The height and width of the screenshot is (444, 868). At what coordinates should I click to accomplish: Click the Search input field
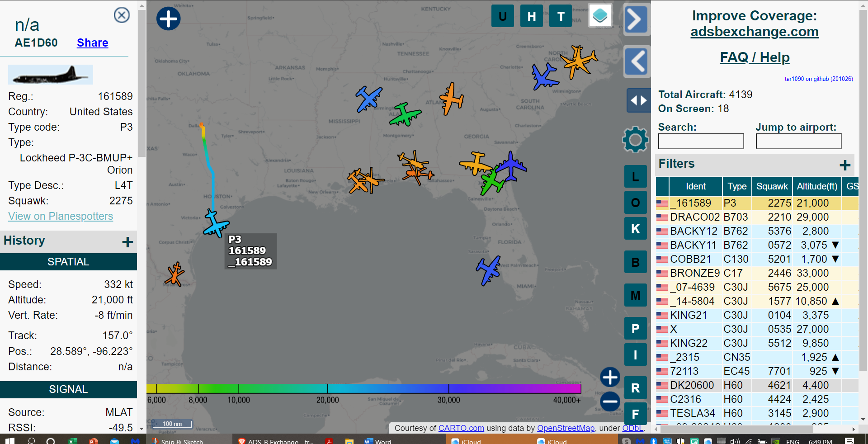701,142
